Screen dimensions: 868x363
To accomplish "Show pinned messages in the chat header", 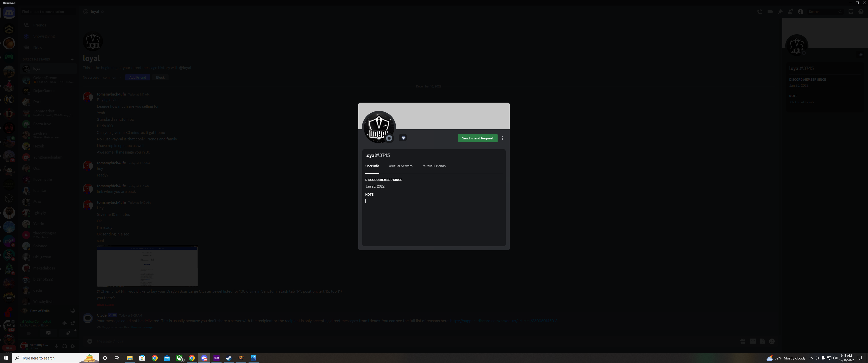I will (780, 11).
